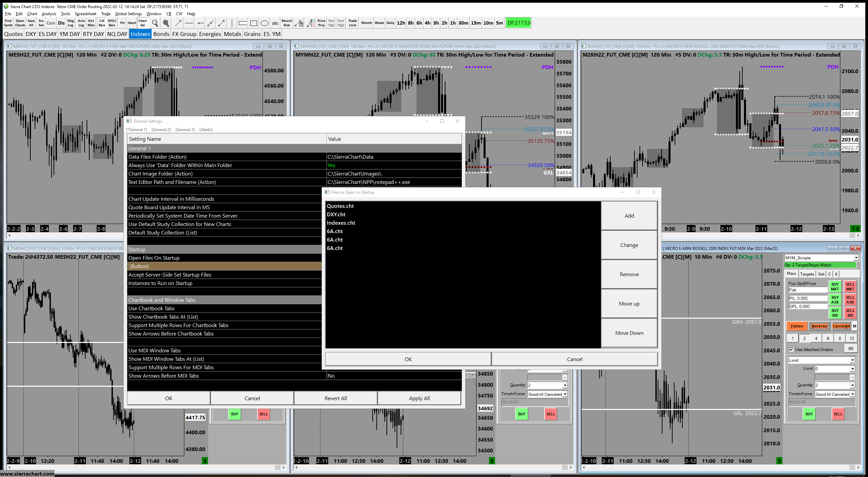868x477 pixels.
Task: Toggle the Trade Lock button
Action: 352,23
